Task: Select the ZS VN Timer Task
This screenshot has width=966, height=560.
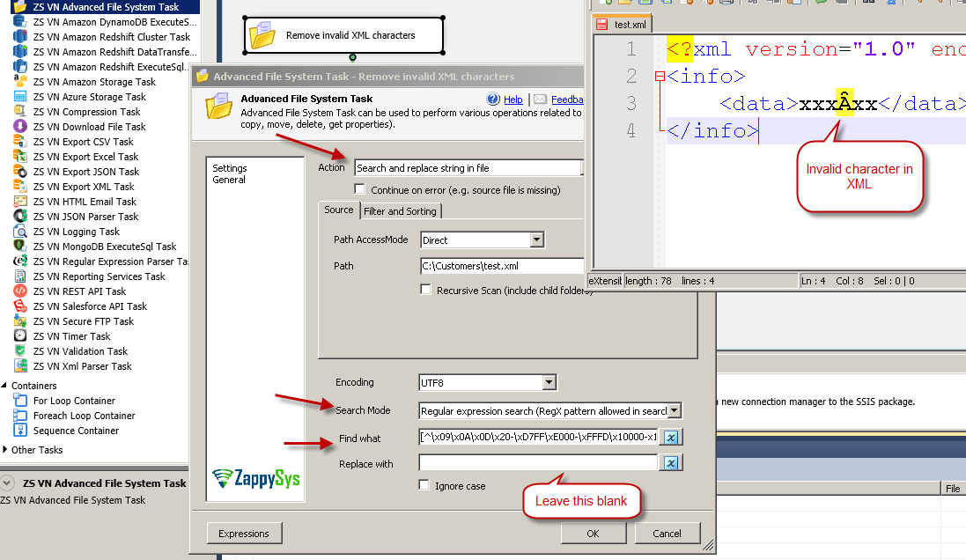Action: (70, 335)
